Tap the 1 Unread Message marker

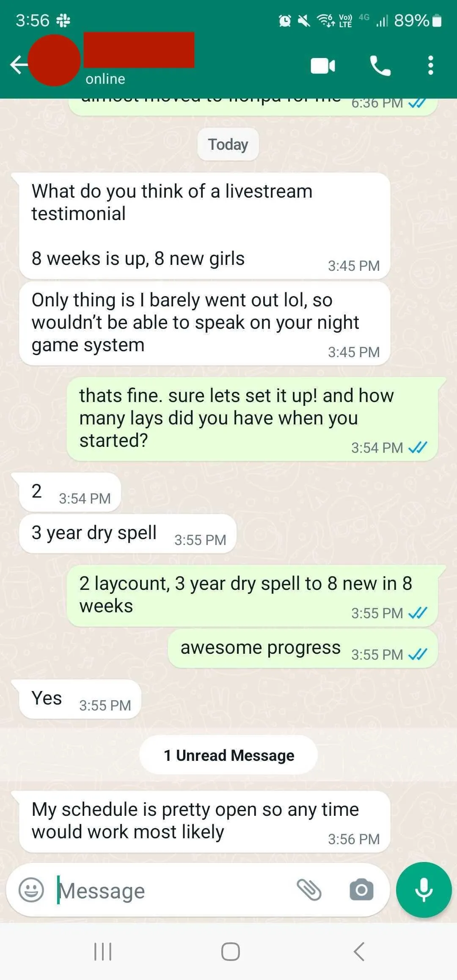(228, 755)
